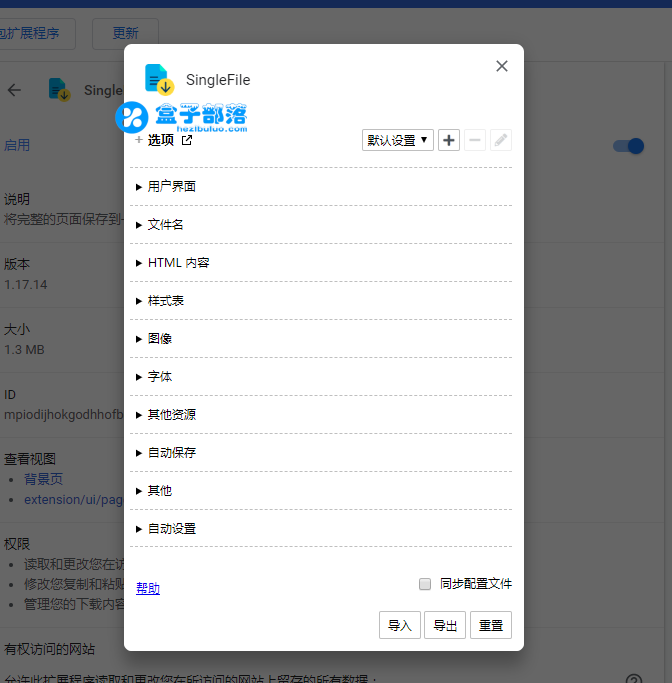Click the SingleFile icon in the background page

(x=60, y=89)
